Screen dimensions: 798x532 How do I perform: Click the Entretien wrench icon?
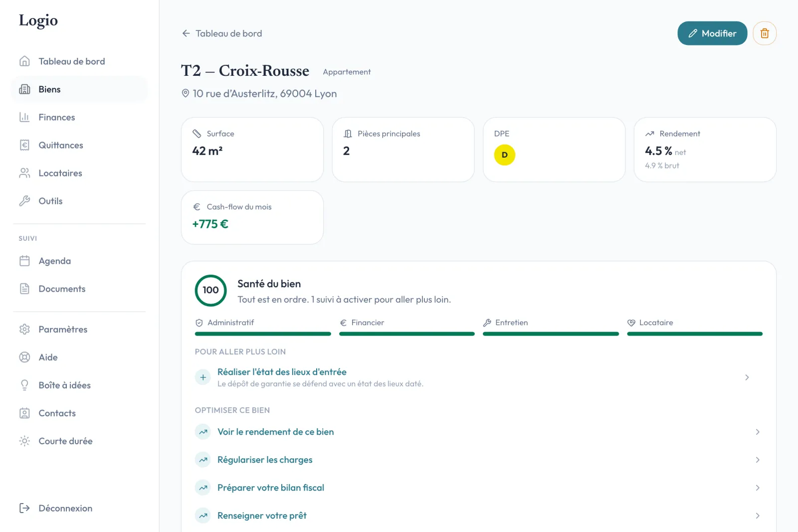coord(487,323)
